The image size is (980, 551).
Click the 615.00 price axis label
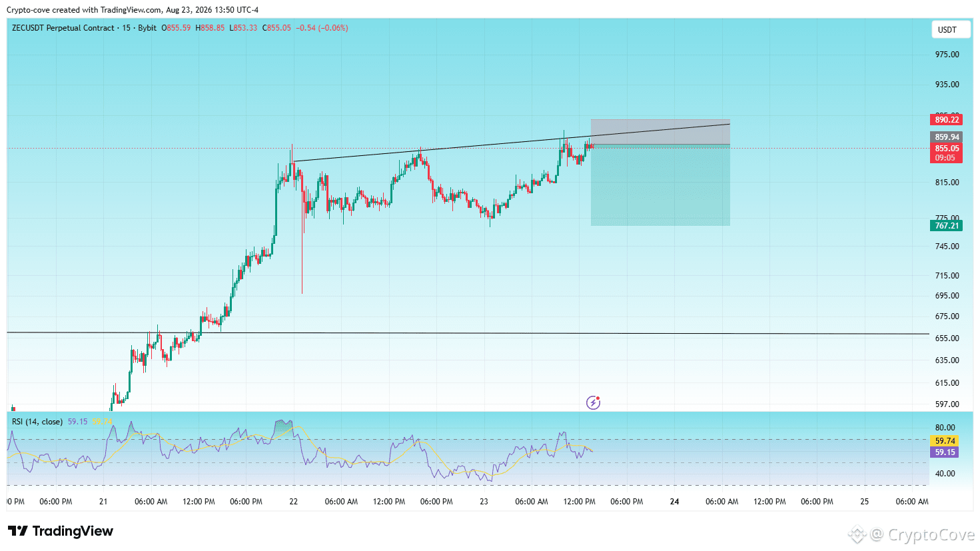[947, 383]
